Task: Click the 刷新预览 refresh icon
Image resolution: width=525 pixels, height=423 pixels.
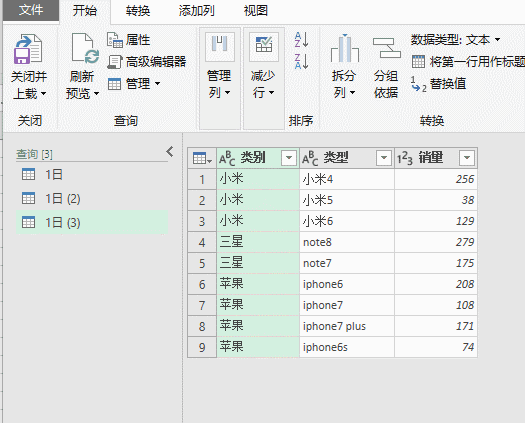Action: point(85,49)
